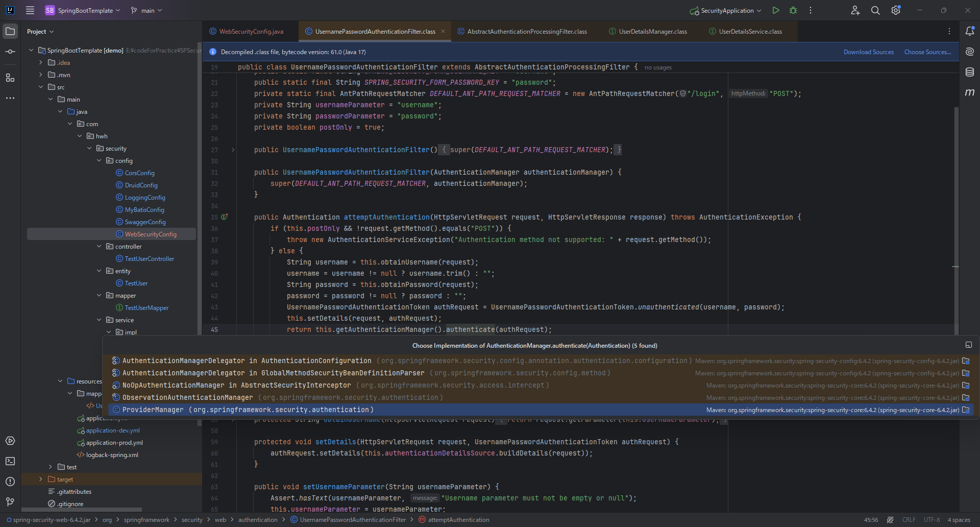The width and height of the screenshot is (980, 527).
Task: Open popup in Find tool window icon
Action: (x=969, y=345)
